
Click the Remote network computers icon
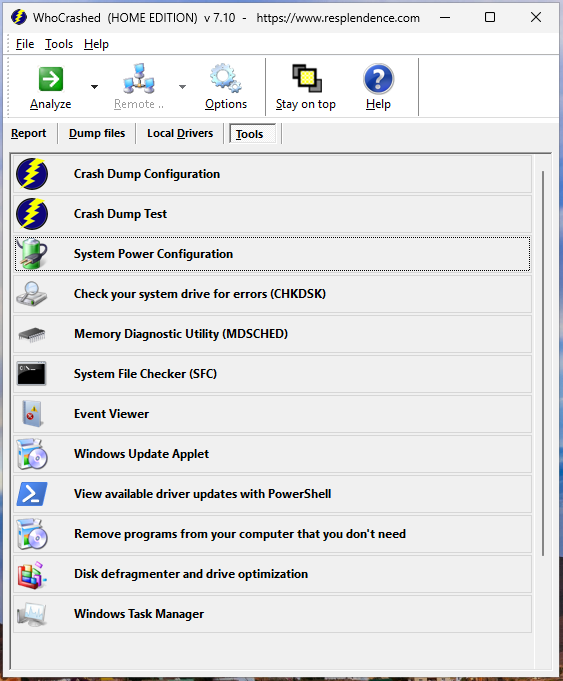click(x=139, y=79)
